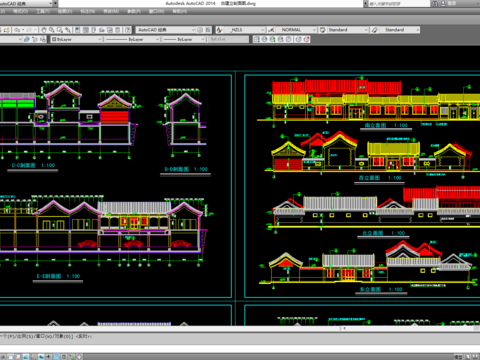The image size is (480, 360).
Task: Expand the NORMAL dimension style dropdown
Action: click(x=314, y=30)
